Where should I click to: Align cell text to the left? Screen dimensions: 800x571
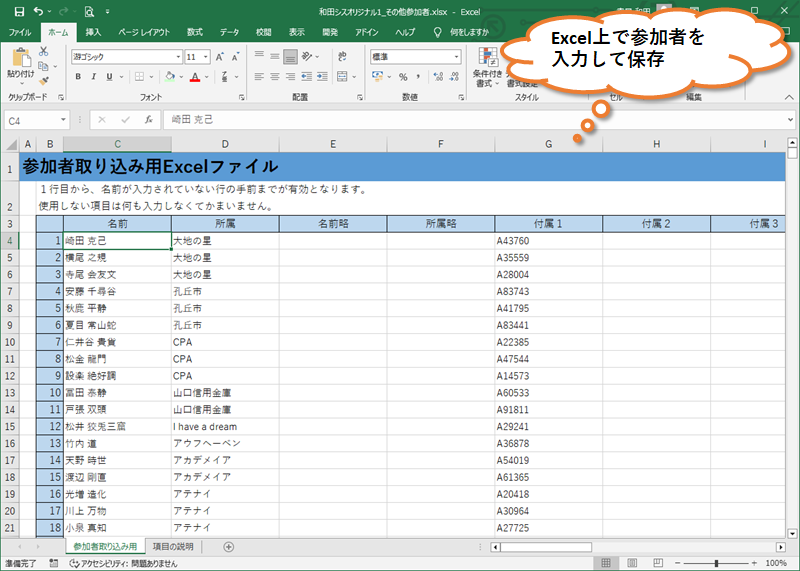(x=259, y=77)
